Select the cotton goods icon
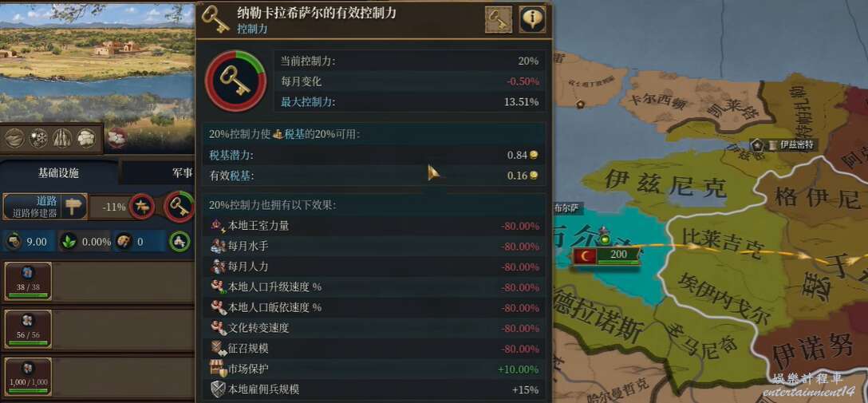The width and height of the screenshot is (868, 403). 86,138
